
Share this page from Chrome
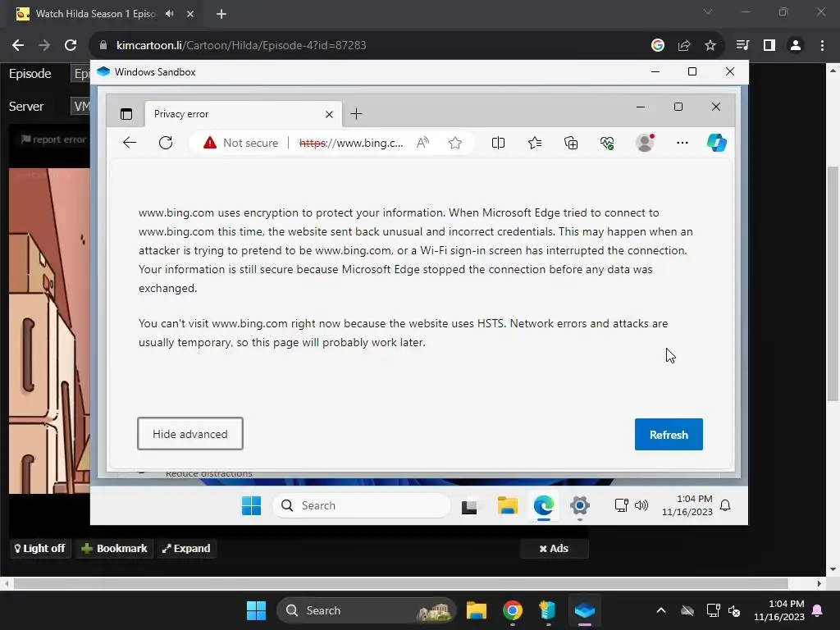[684, 45]
